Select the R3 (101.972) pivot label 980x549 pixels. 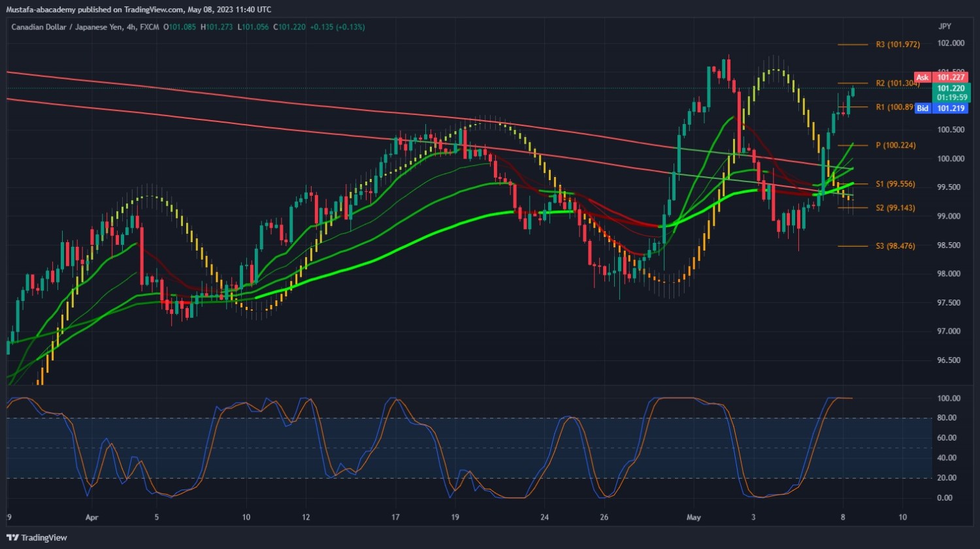(x=898, y=44)
